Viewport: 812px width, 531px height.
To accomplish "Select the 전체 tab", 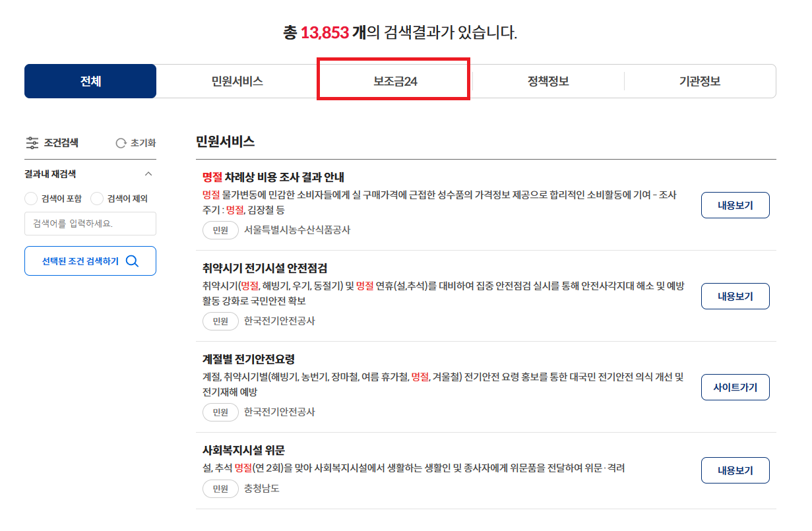I will tap(90, 80).
